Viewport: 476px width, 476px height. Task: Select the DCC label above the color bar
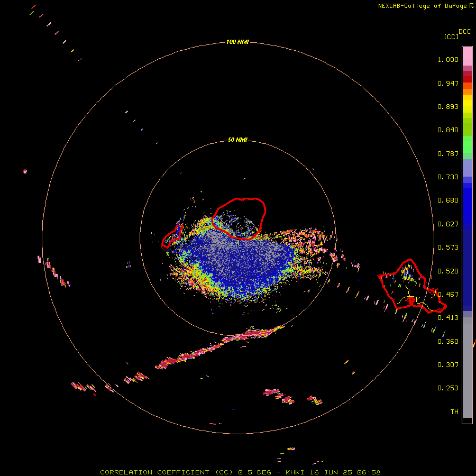click(465, 32)
